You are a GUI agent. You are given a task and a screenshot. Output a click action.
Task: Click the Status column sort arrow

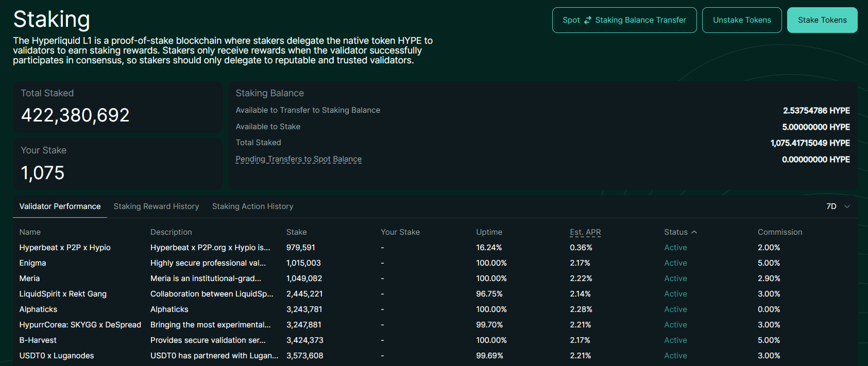click(694, 232)
